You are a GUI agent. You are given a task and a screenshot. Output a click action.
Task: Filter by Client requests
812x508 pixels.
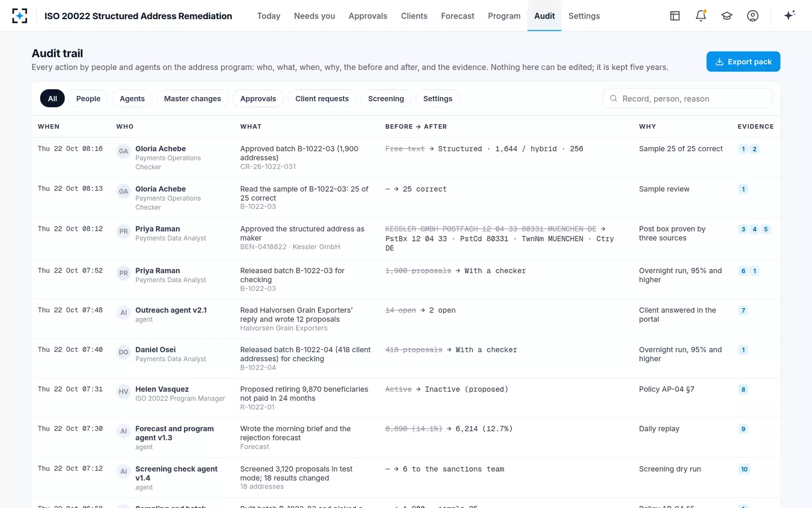pyautogui.click(x=322, y=99)
